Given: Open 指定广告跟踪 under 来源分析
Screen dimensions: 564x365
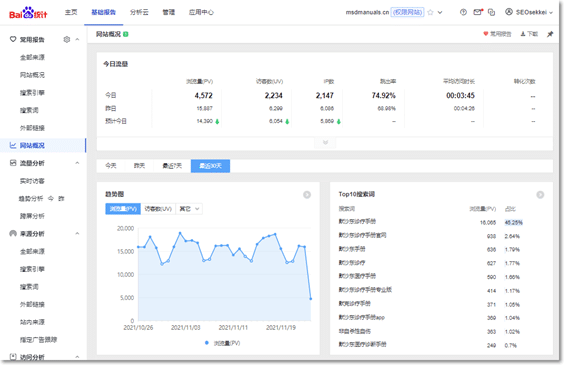Looking at the screenshot, I should 38,339.
